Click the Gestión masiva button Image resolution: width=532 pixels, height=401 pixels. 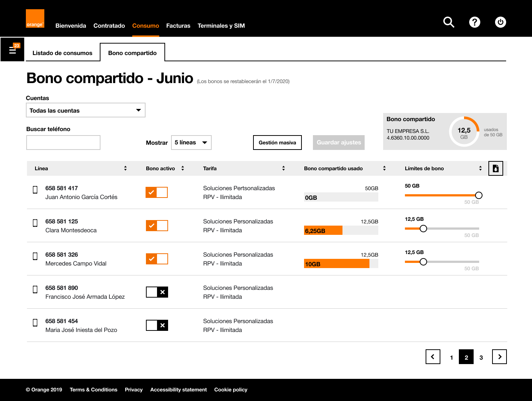coord(277,143)
